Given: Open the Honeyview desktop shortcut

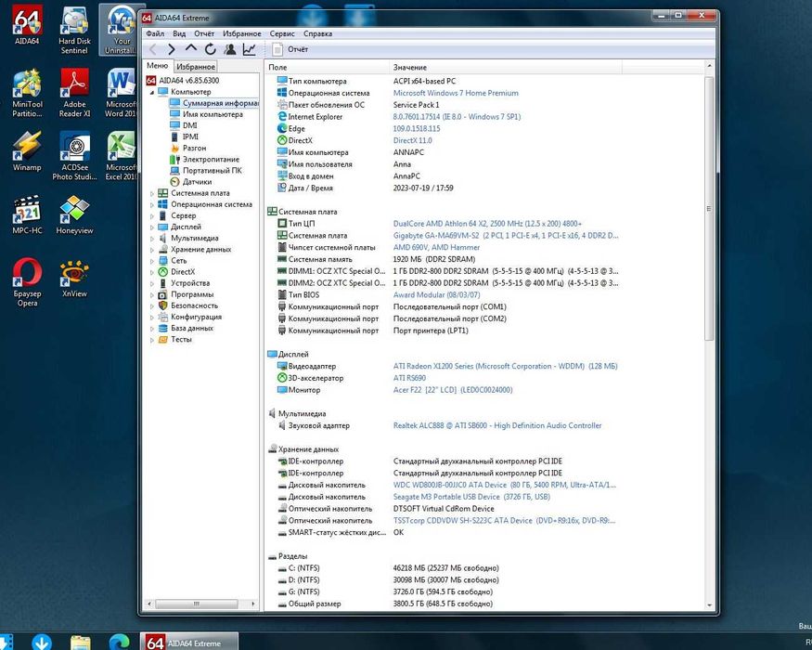Looking at the screenshot, I should click(x=74, y=214).
